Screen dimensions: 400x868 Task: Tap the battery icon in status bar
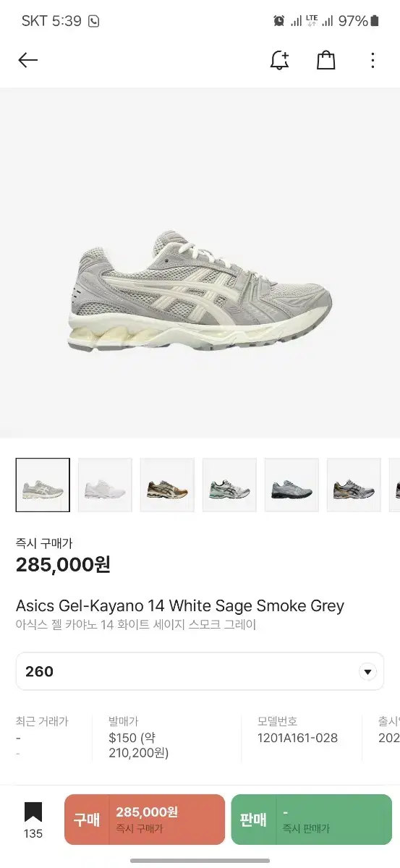pyautogui.click(x=375, y=21)
